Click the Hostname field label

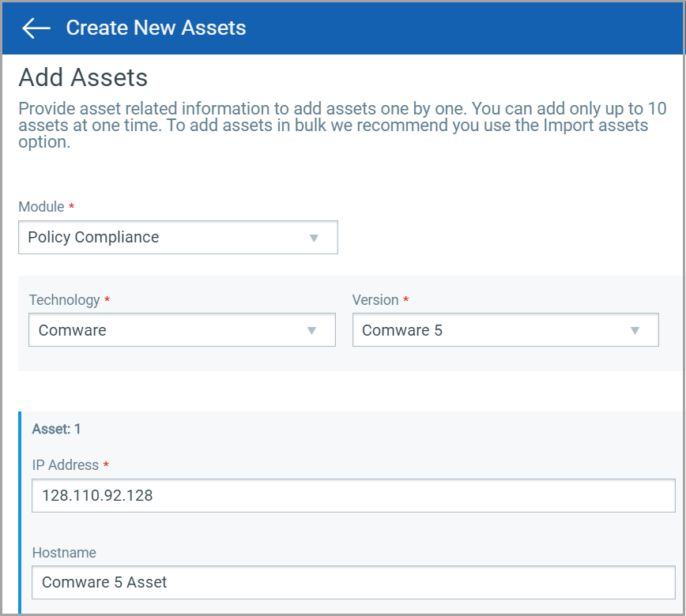coord(64,553)
